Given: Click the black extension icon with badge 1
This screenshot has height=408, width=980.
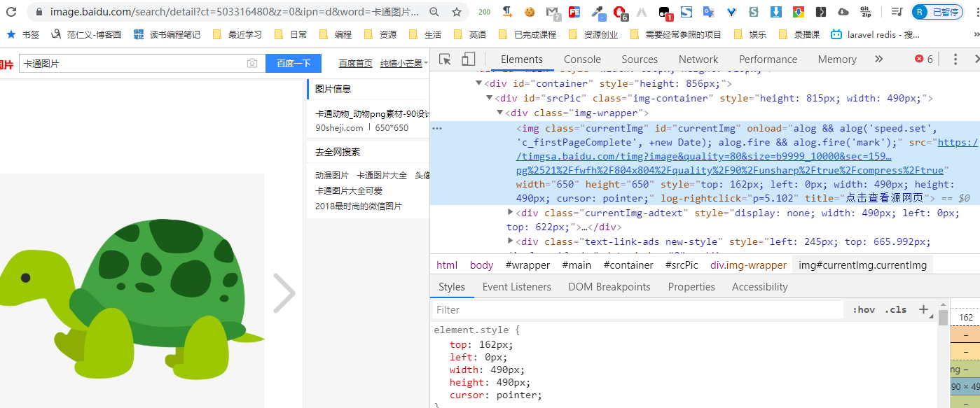Looking at the screenshot, I should pyautogui.click(x=665, y=13).
